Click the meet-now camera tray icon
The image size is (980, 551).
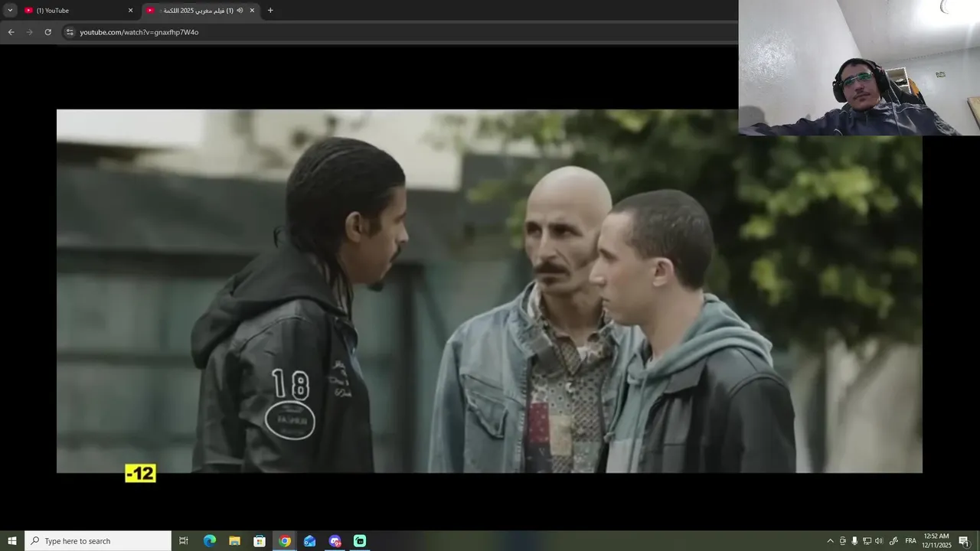[843, 541]
